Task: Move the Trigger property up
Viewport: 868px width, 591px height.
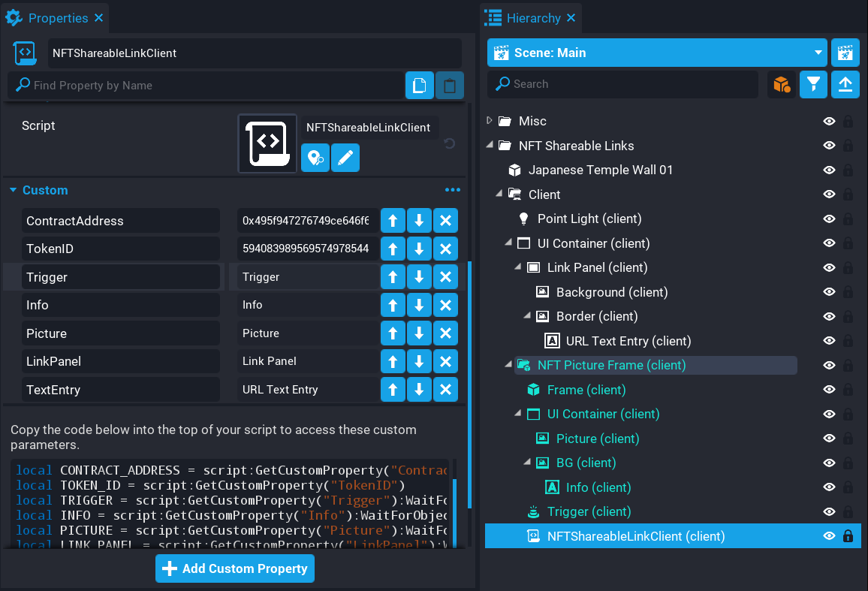Action: tap(393, 277)
